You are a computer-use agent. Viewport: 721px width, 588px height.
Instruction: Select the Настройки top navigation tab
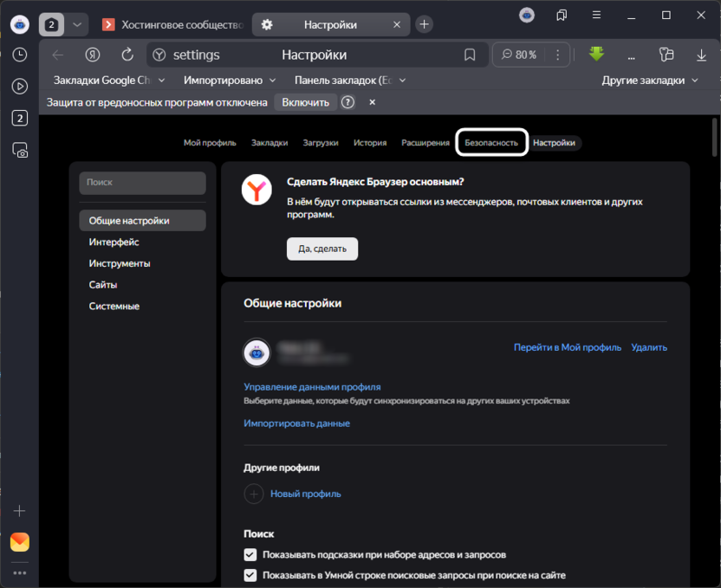coord(554,143)
